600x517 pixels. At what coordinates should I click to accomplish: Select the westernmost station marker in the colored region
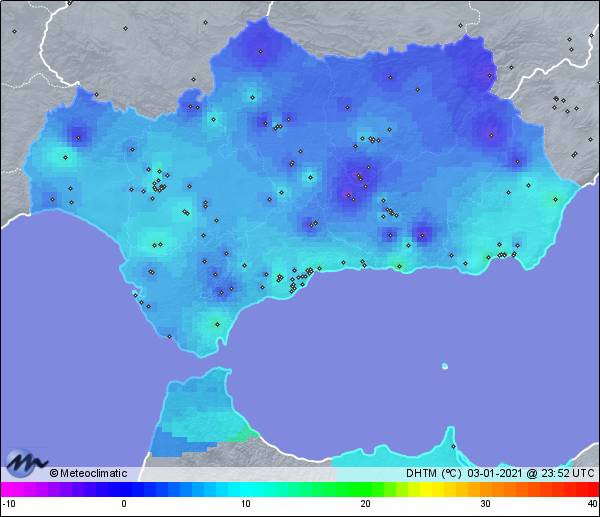coord(50,198)
